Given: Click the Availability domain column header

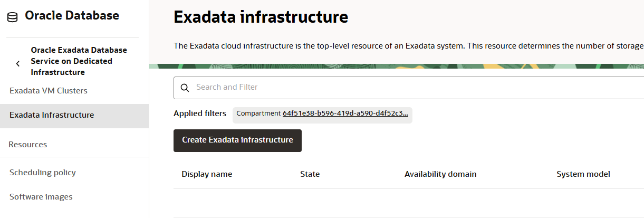Looking at the screenshot, I should [440, 174].
